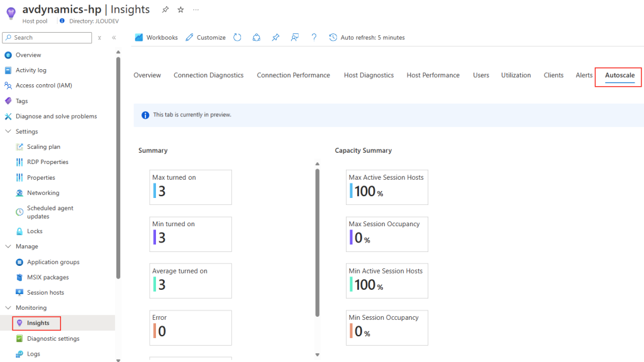This screenshot has width=644, height=362.
Task: Switch to Utilization tab
Action: point(516,75)
